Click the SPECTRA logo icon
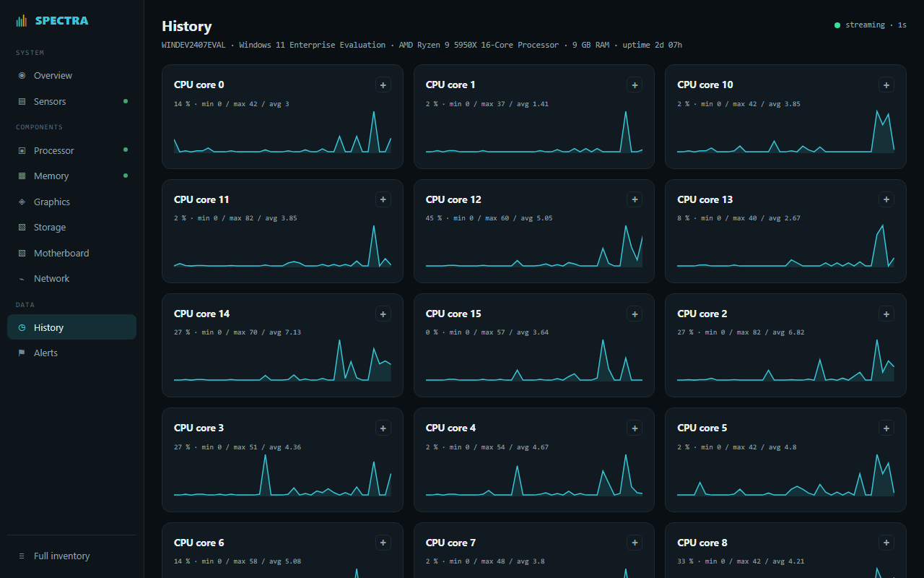 22,21
